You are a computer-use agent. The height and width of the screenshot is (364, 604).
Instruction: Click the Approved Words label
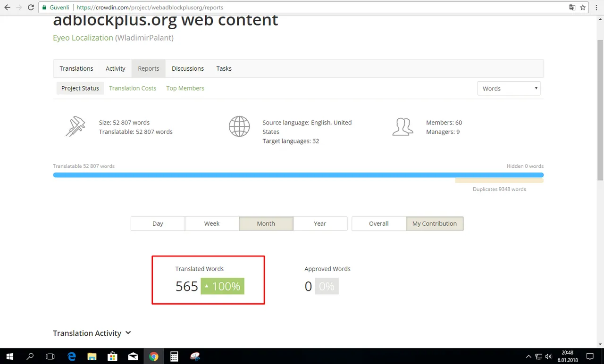click(327, 269)
